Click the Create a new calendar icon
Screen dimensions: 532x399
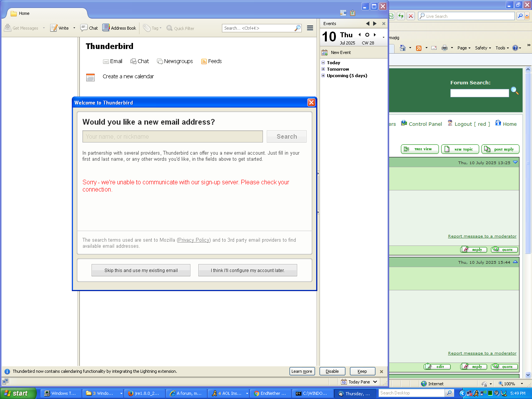(90, 78)
